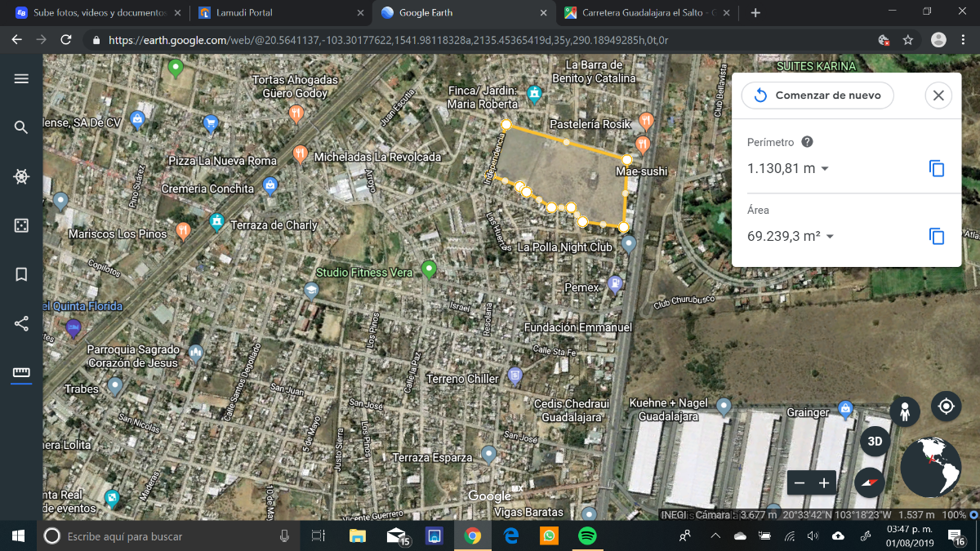Bookmark this page with the star icon
Viewport: 980px width, 551px height.
click(907, 39)
